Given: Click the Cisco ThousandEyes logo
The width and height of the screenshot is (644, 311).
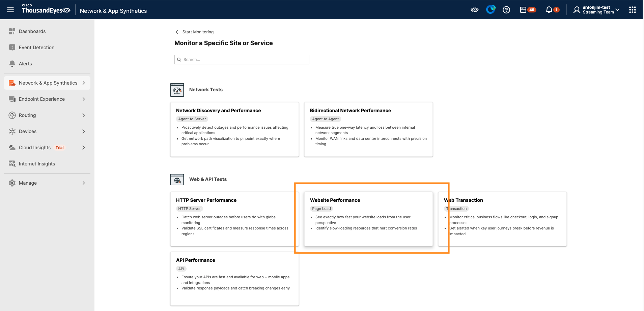Looking at the screenshot, I should (46, 9).
